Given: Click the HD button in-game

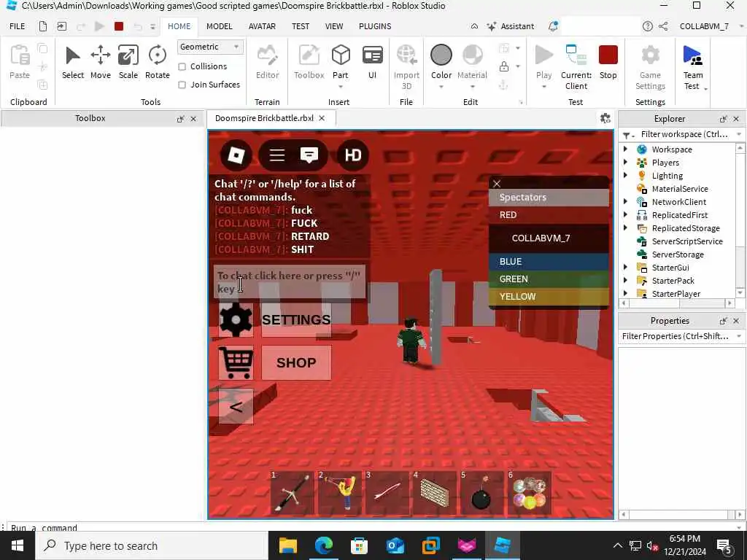Looking at the screenshot, I should [x=352, y=155].
